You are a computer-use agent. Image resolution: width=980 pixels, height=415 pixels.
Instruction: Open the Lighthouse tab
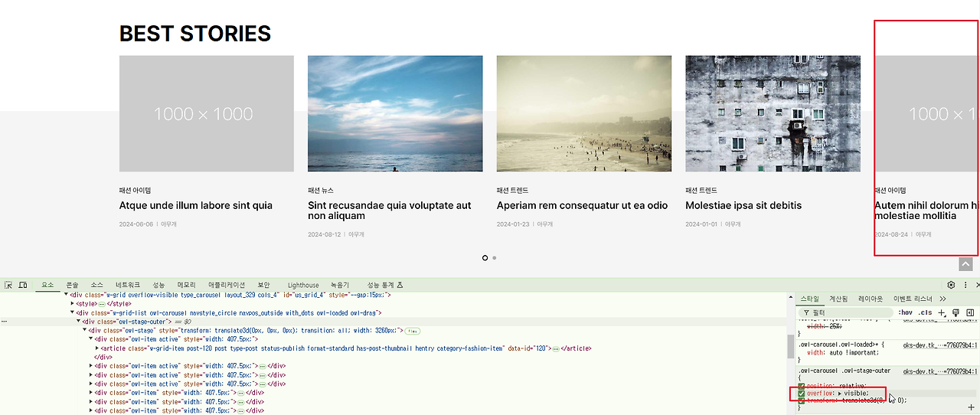point(303,285)
